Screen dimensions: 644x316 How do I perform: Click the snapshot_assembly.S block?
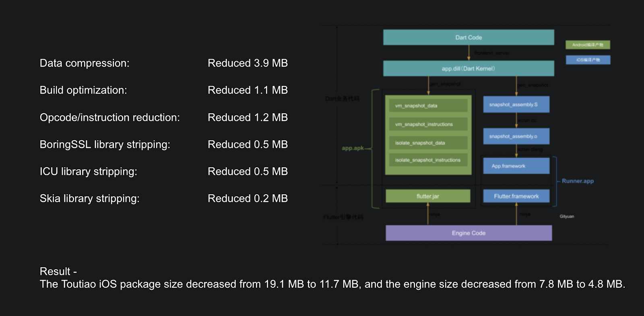(516, 104)
